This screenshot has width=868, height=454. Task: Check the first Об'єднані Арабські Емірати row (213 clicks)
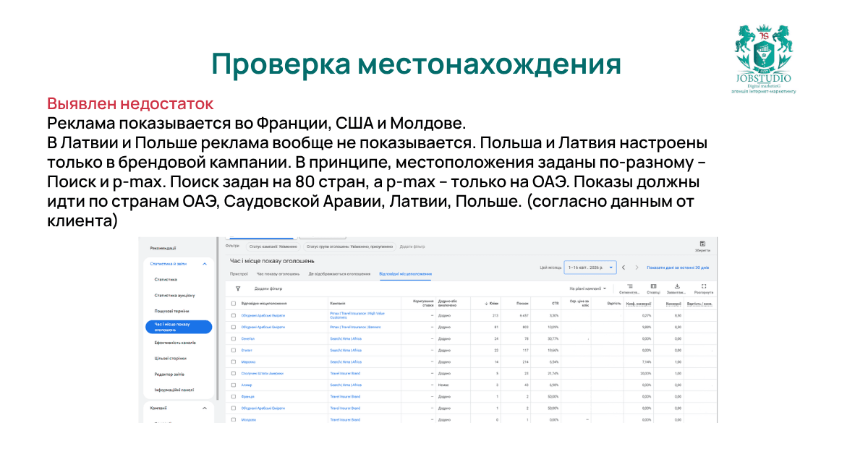point(234,315)
